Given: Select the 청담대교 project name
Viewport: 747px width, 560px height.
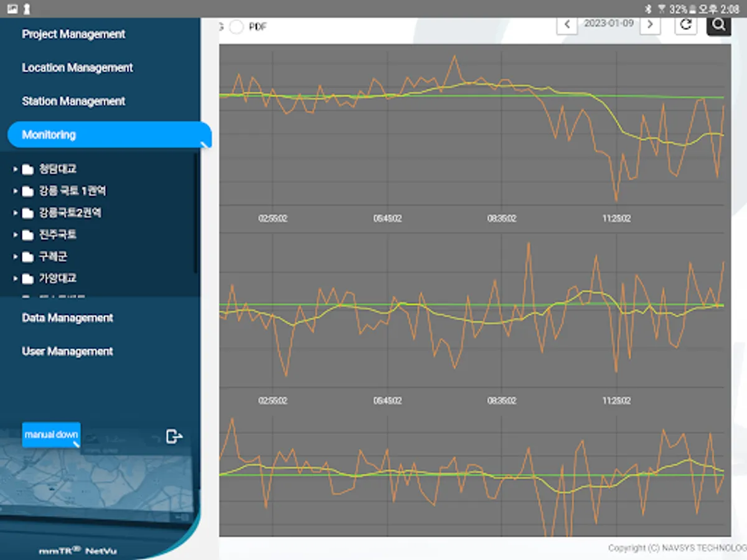Looking at the screenshot, I should click(58, 169).
